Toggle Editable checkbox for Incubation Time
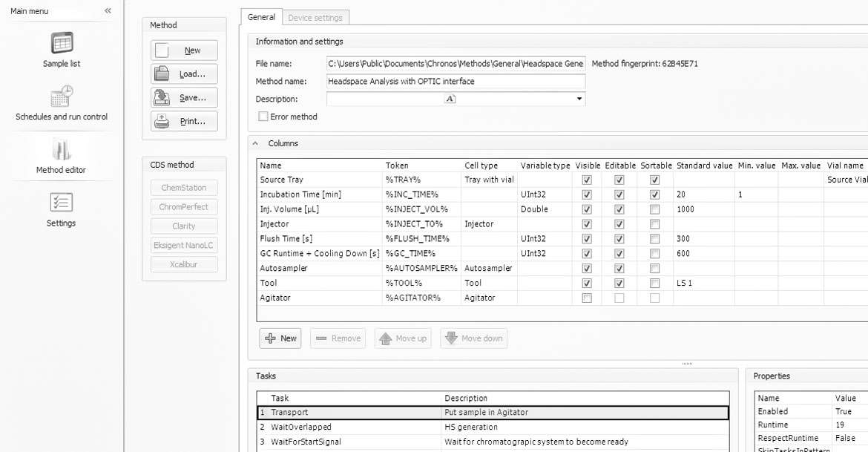This screenshot has width=868, height=452. pos(619,194)
